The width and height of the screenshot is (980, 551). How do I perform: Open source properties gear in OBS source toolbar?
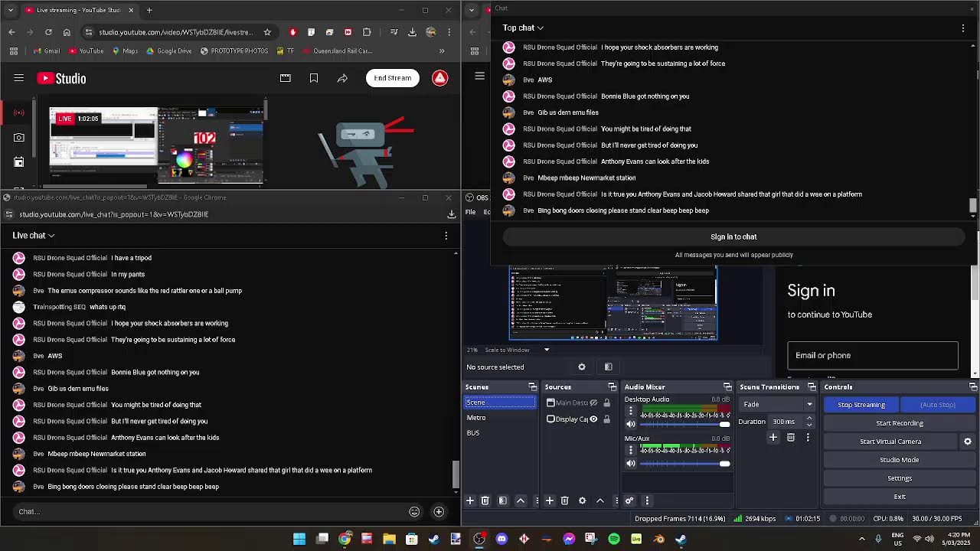582,367
